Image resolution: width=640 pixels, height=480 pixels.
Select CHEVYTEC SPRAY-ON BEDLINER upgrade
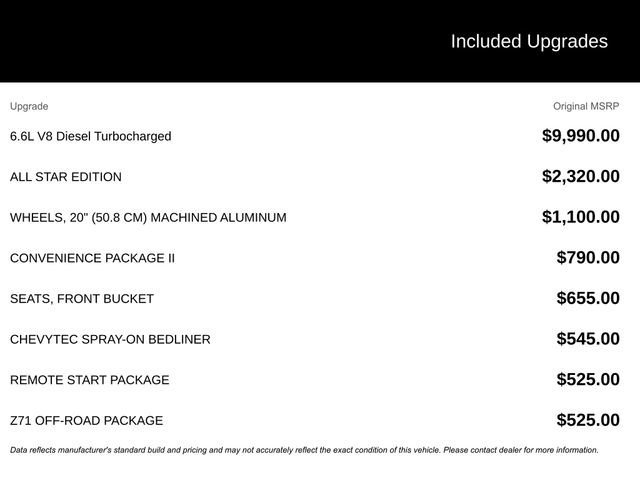click(110, 339)
